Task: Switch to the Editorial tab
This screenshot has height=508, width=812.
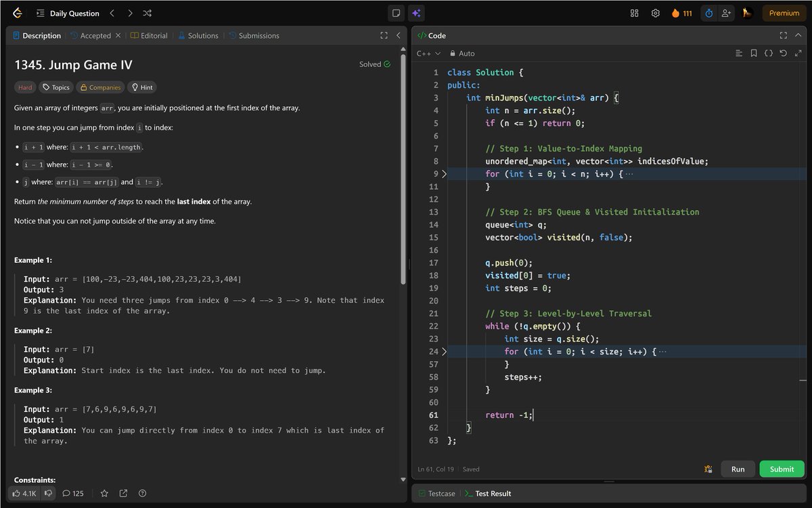Action: [x=149, y=35]
